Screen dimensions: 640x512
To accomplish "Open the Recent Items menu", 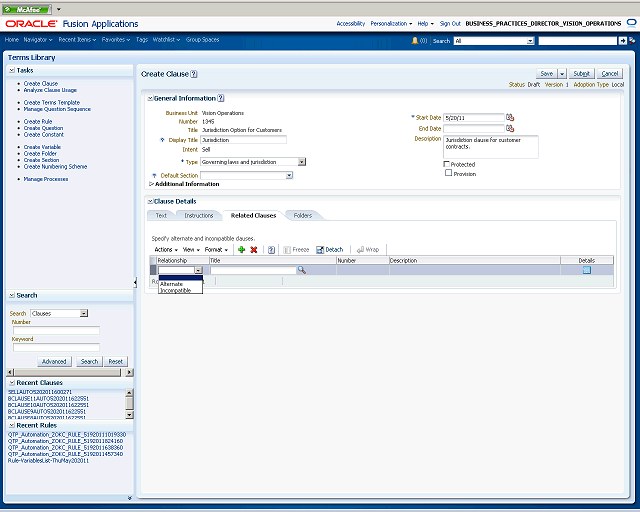I will 77,40.
